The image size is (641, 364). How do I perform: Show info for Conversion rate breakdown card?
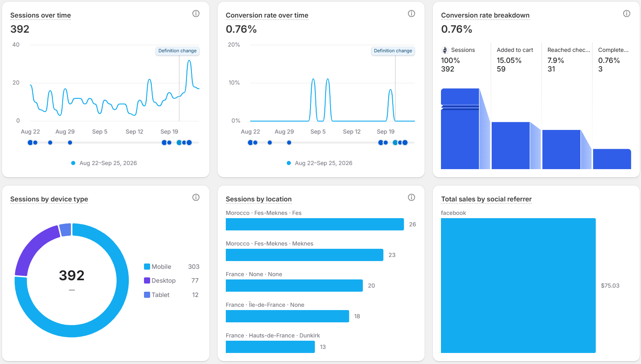coord(627,13)
